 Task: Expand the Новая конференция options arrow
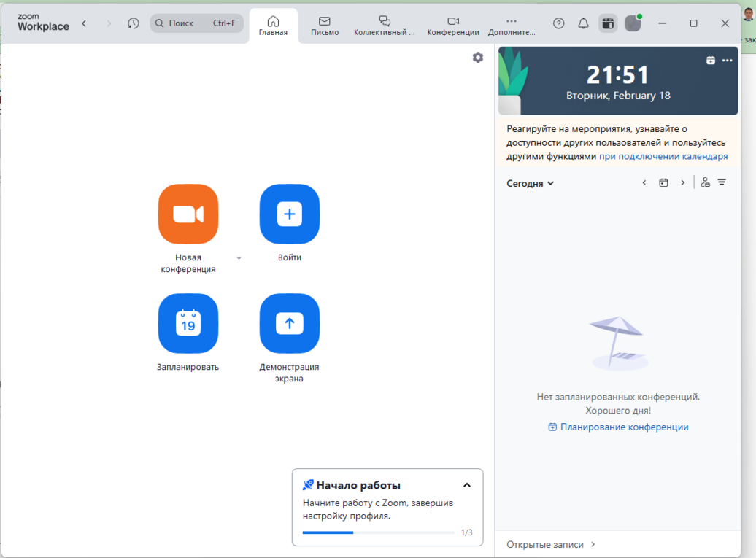[239, 258]
